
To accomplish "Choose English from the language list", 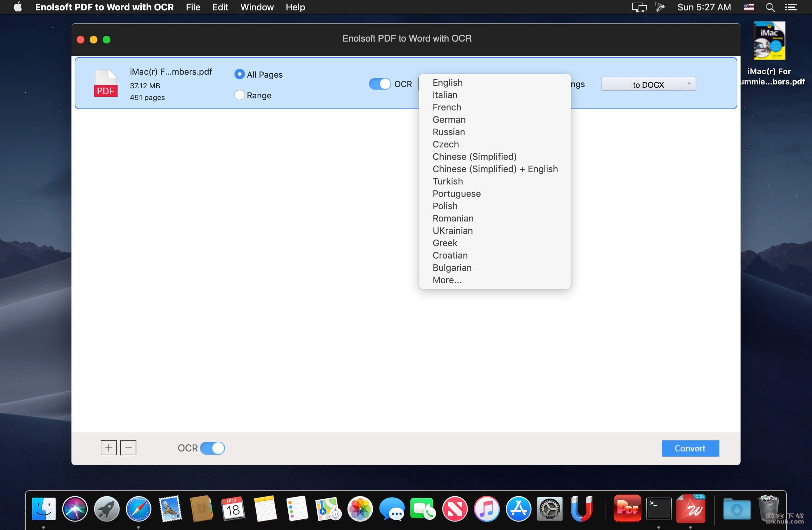I will (x=495, y=82).
